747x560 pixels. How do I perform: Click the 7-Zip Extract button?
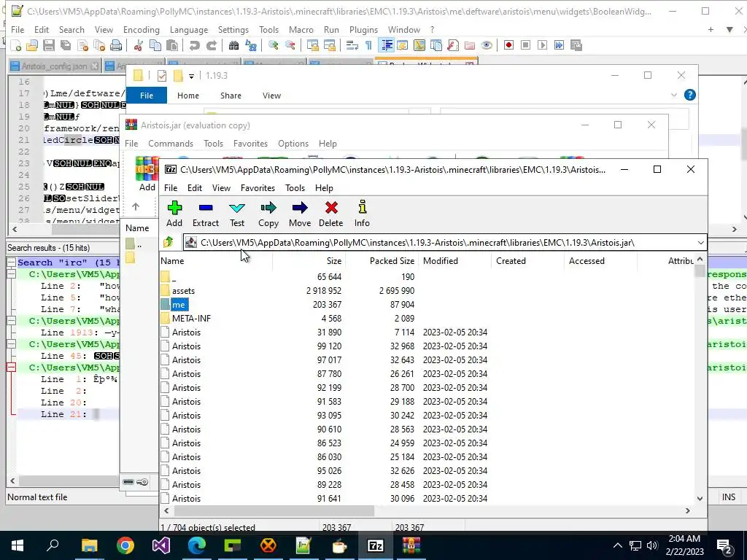[206, 214]
